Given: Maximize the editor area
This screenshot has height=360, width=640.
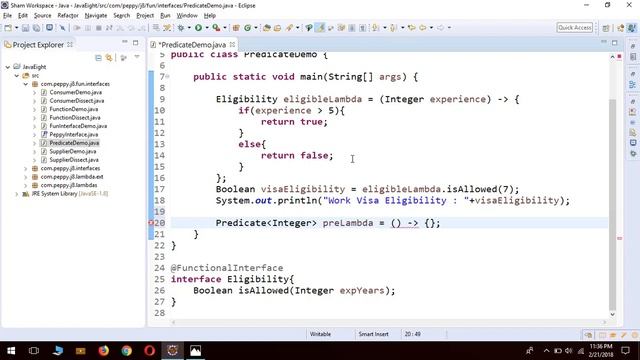Looking at the screenshot, I should 615,42.
